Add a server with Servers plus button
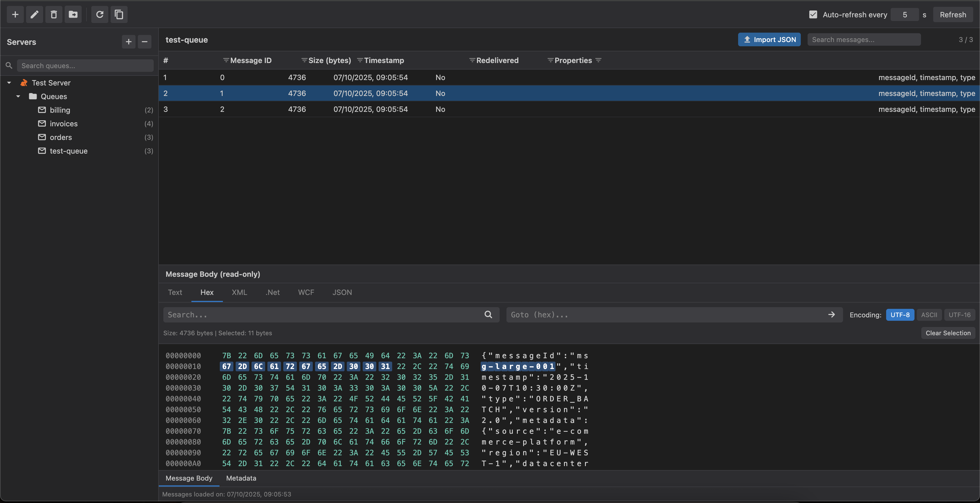 click(x=128, y=42)
